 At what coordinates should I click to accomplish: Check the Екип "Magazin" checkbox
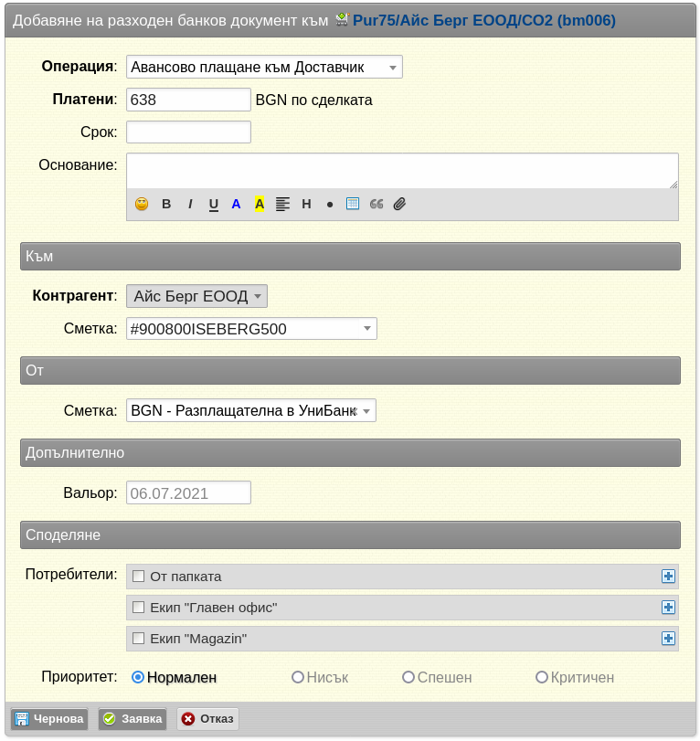click(x=139, y=639)
